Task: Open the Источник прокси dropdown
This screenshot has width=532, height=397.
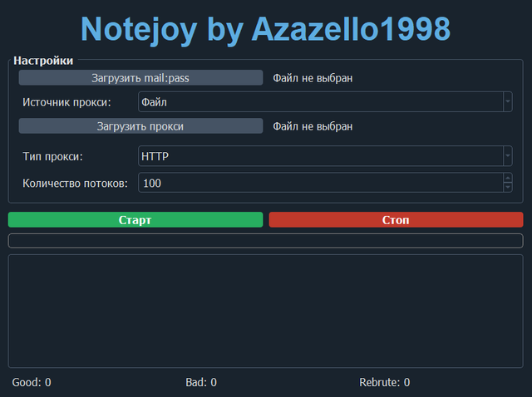Action: pos(324,102)
